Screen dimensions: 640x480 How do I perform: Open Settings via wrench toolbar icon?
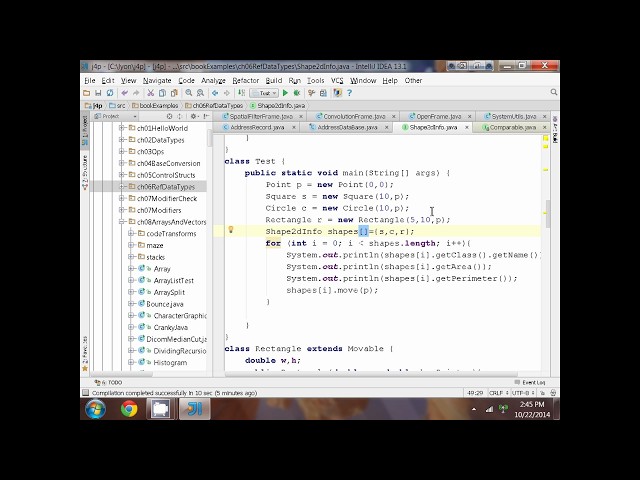tap(311, 93)
